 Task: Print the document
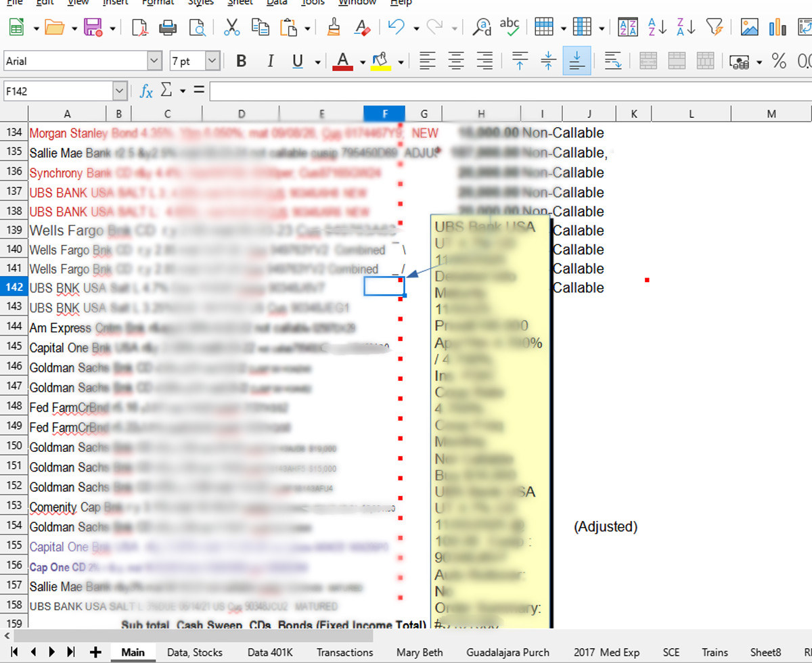coord(168,27)
